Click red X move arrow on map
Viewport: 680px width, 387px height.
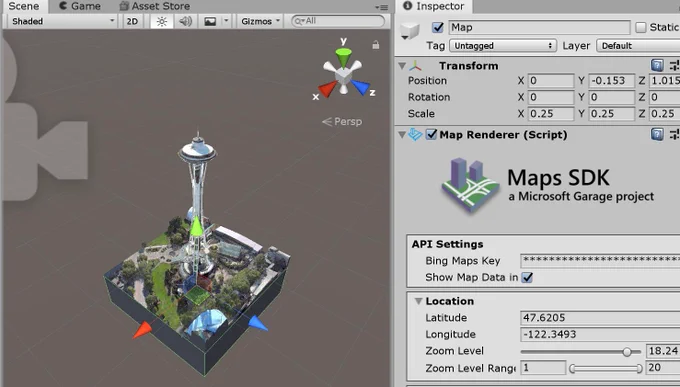(x=142, y=330)
